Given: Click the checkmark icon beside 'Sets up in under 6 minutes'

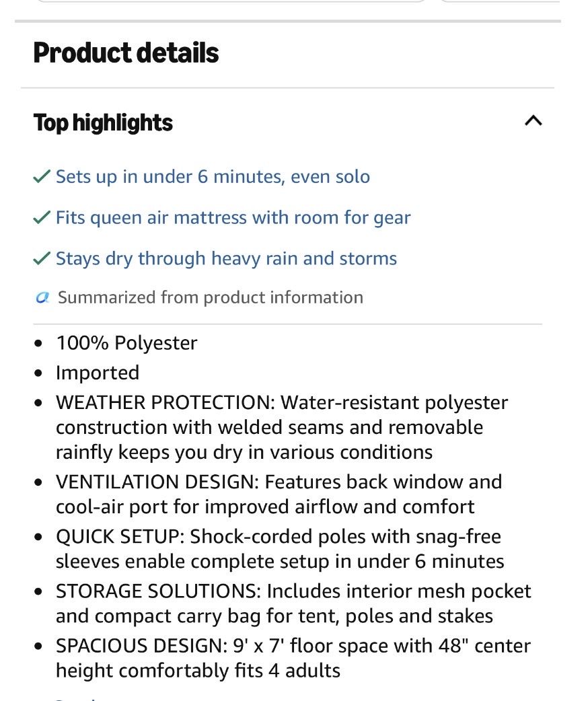Looking at the screenshot, I should click(x=42, y=176).
